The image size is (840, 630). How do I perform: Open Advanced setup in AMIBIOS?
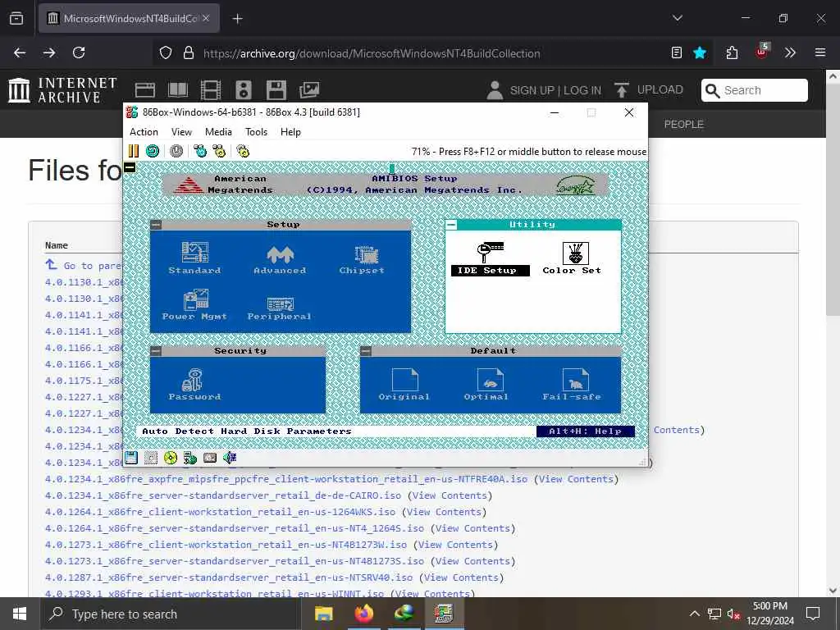pos(281,259)
